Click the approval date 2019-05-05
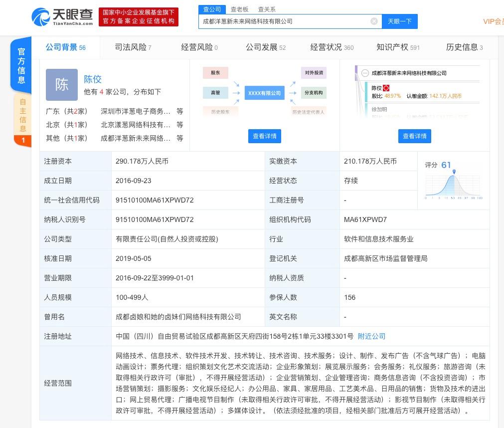This screenshot has width=504, height=428. (134, 258)
